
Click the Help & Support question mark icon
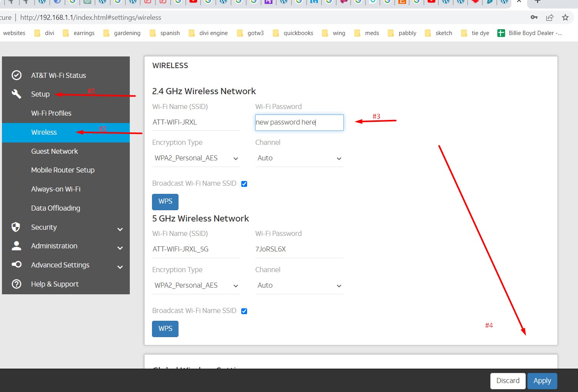16,284
